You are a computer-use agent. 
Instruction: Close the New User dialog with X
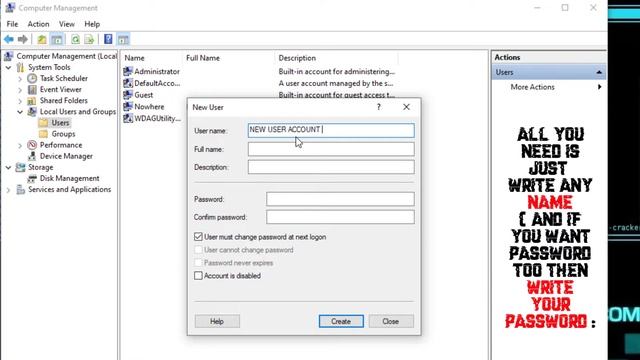click(406, 107)
